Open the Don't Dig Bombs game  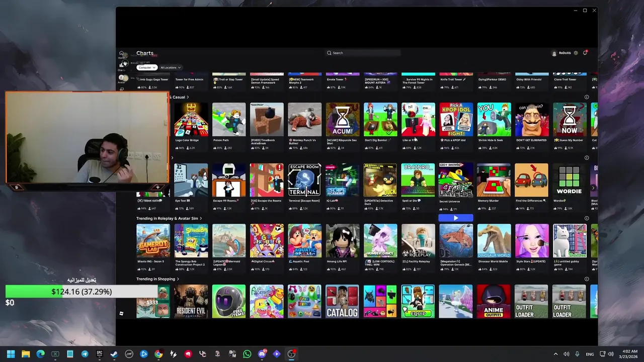pos(380,120)
